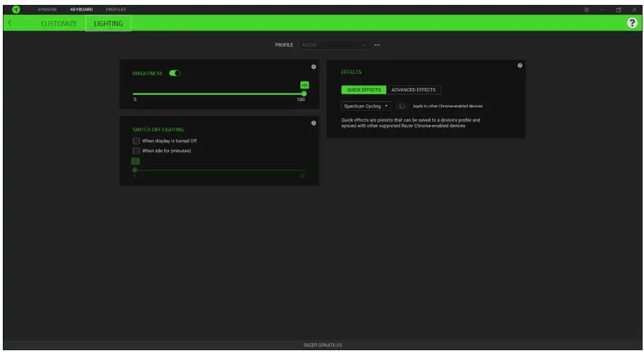Open the help question mark icon
644x353 pixels.
(x=631, y=23)
